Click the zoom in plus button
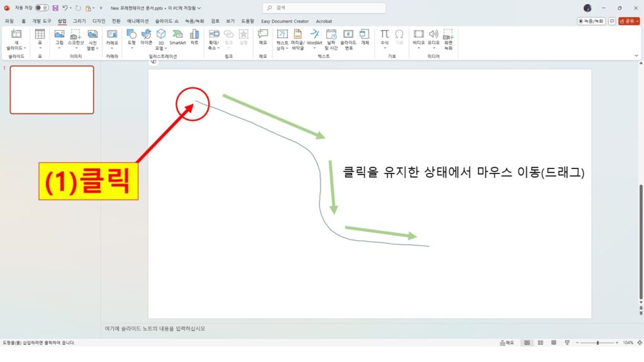Screen dimensions: 644x362 click(x=617, y=343)
